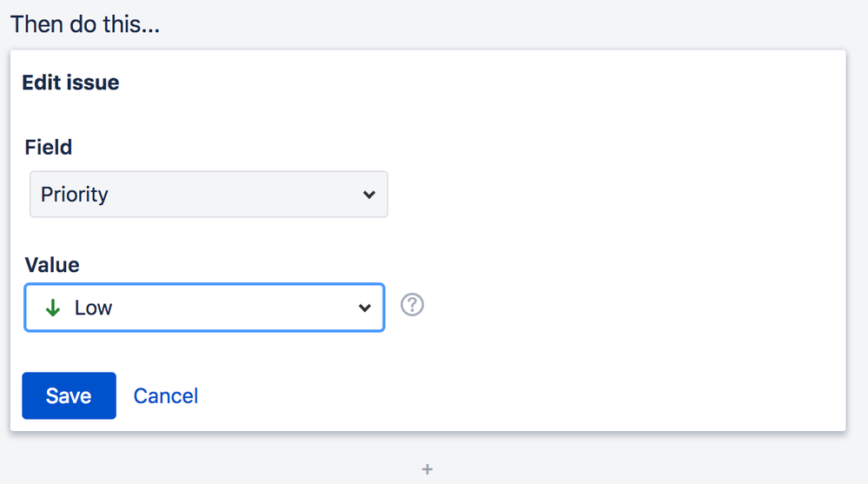Show help for the Value field
This screenshot has height=484, width=868.
coord(412,306)
